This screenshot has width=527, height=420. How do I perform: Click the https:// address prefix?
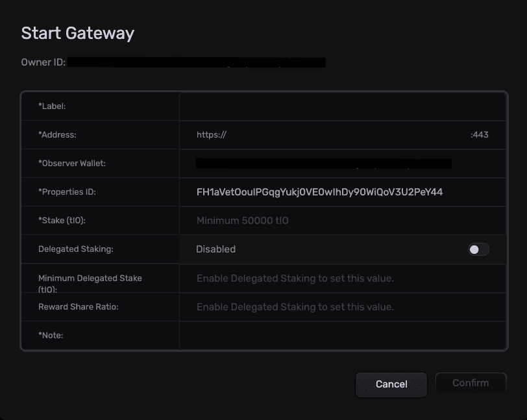[x=212, y=135]
